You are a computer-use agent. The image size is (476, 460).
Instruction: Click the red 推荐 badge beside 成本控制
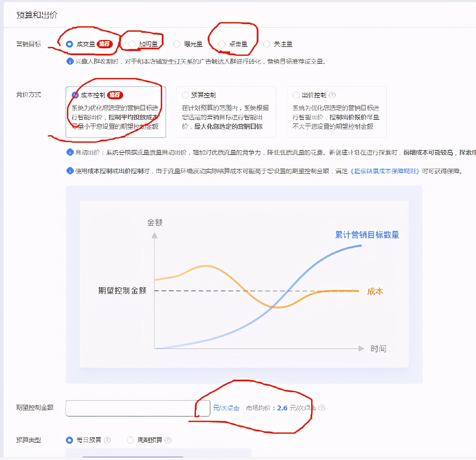point(115,95)
